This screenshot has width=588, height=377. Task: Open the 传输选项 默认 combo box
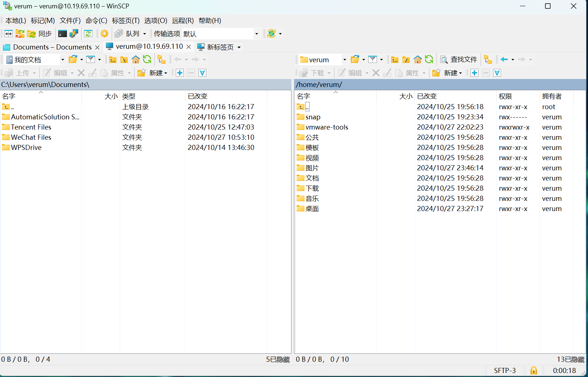(x=221, y=34)
